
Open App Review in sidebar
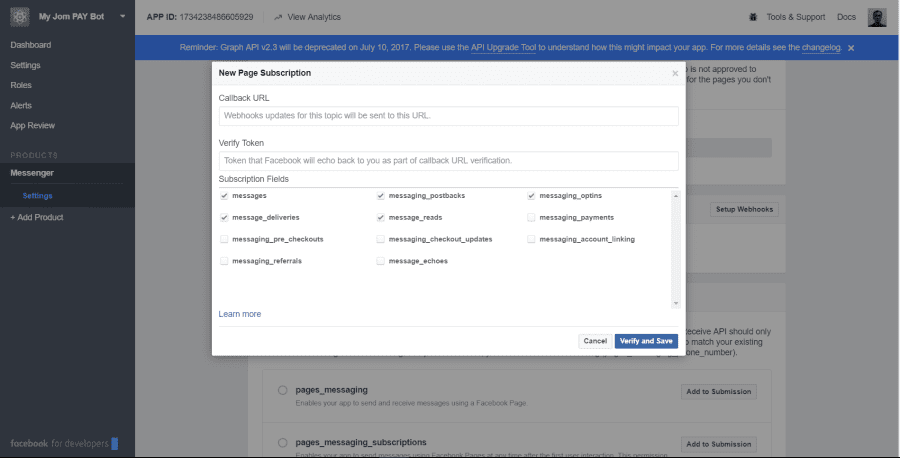pos(33,126)
